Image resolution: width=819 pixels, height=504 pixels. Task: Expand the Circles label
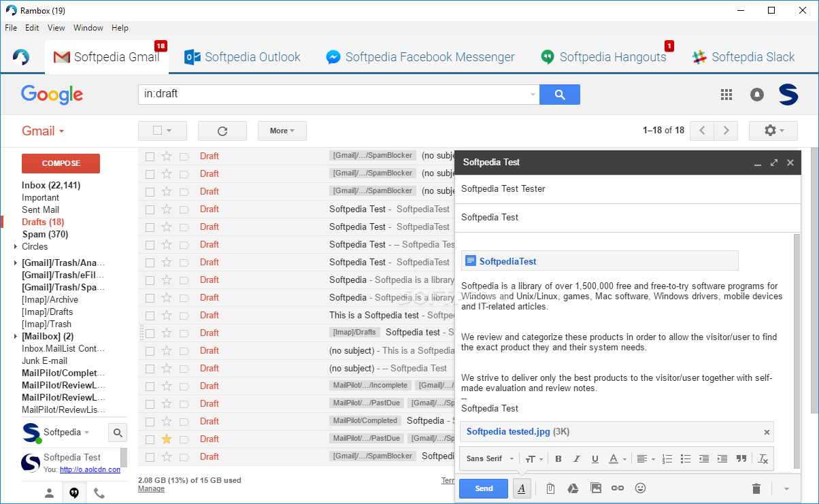coord(16,247)
